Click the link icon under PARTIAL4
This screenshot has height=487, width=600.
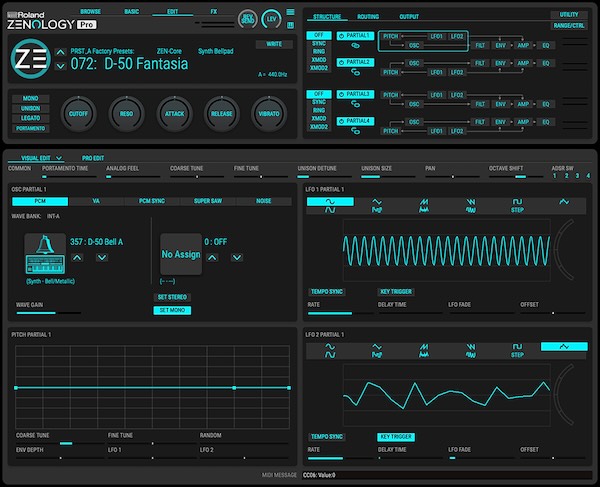[355, 131]
